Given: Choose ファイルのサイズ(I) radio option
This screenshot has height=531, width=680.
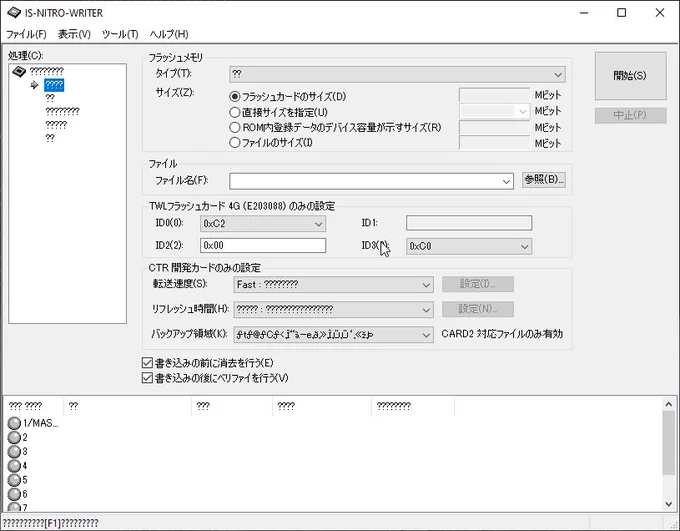Looking at the screenshot, I should (235, 142).
